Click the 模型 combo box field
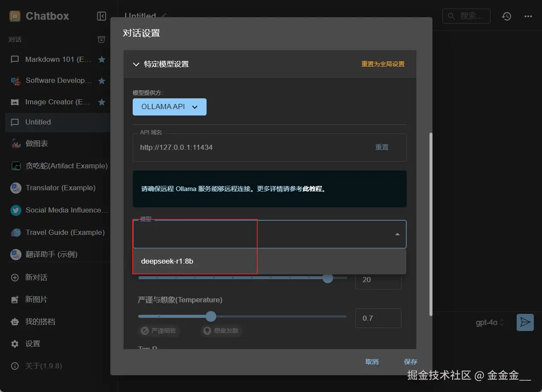Image resolution: width=542 pixels, height=392 pixels. click(269, 234)
